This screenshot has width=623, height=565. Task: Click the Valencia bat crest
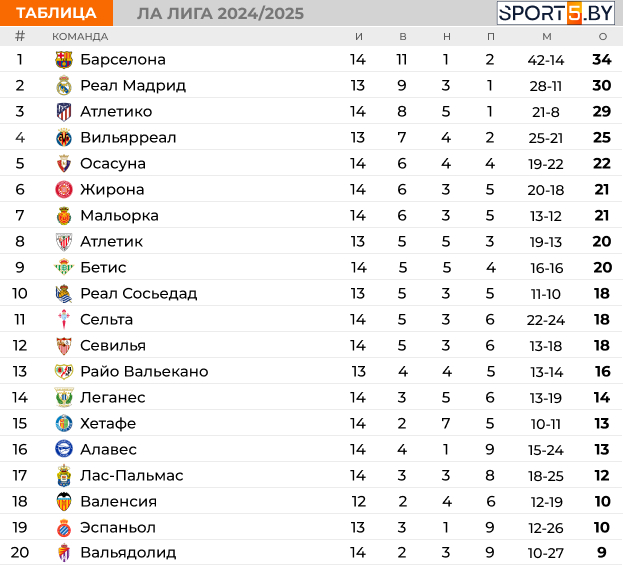(64, 501)
